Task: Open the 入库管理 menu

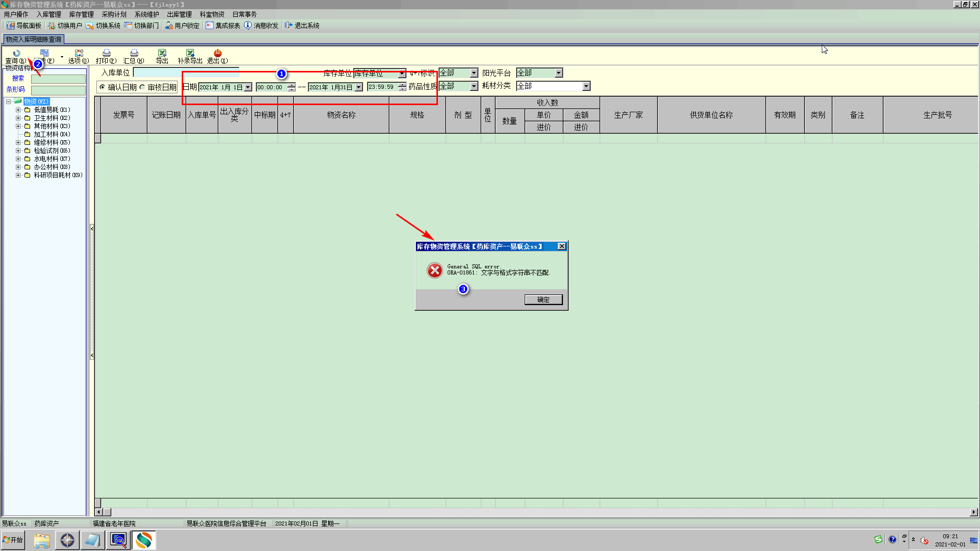Action: (x=48, y=14)
